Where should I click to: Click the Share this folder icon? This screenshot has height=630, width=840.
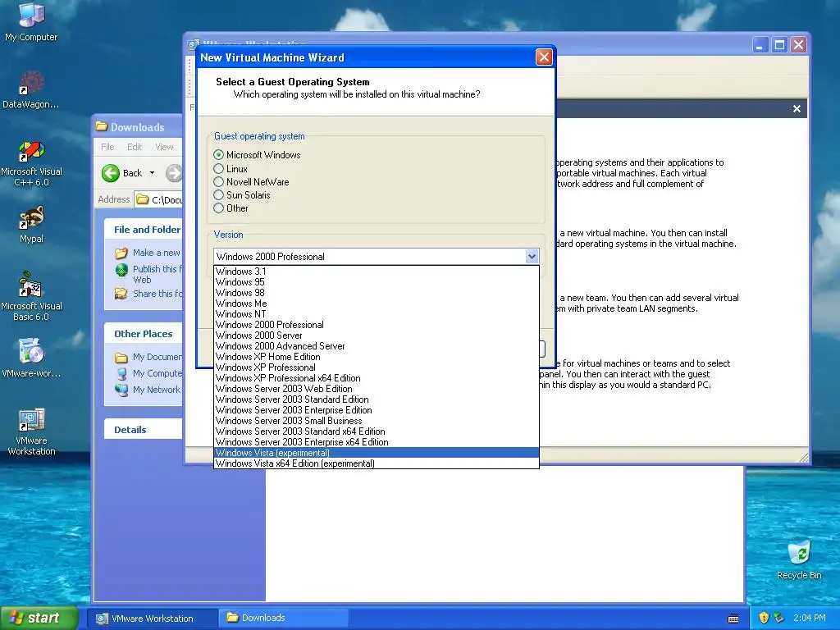click(121, 294)
